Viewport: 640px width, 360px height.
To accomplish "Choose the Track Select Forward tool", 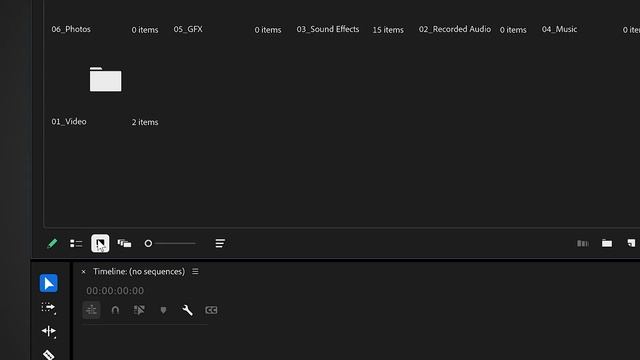I will tap(49, 308).
